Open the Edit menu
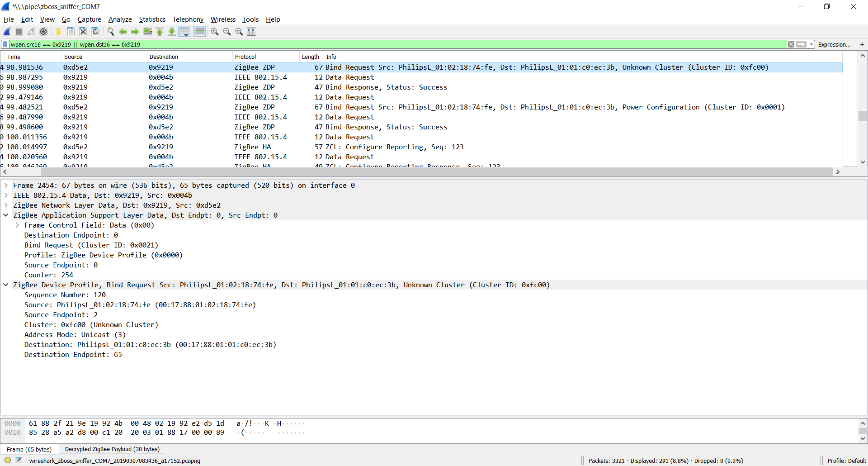 tap(27, 19)
